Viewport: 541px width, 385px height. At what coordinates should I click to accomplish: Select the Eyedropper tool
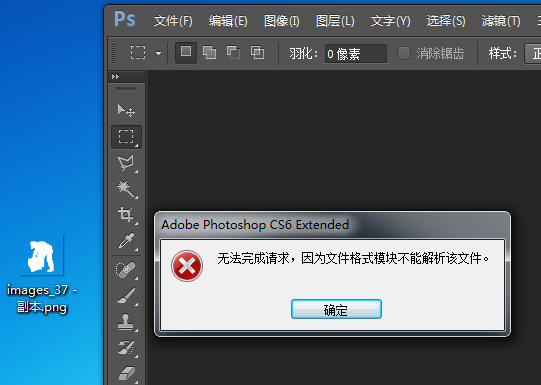[126, 241]
